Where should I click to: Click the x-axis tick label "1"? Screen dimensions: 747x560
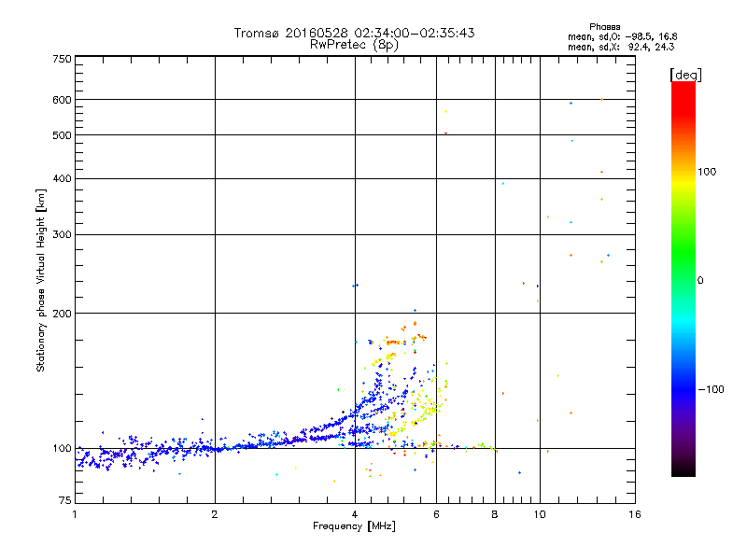(75, 514)
